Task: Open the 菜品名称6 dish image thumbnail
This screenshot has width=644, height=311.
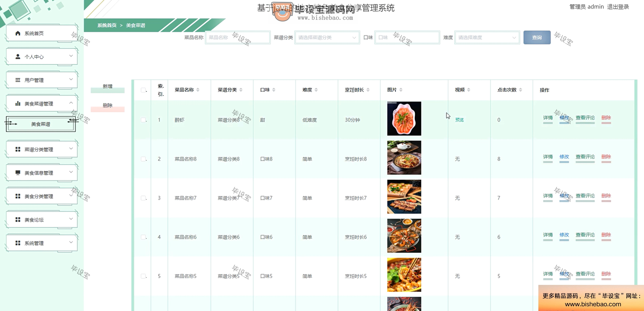Action: tap(404, 236)
